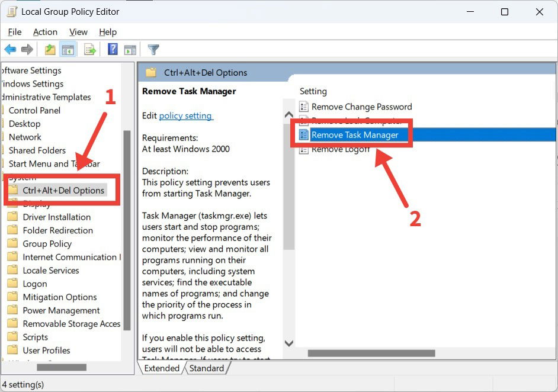Select Ctrl+Alt+Del Options in the tree
Image resolution: width=558 pixels, height=392 pixels.
63,190
